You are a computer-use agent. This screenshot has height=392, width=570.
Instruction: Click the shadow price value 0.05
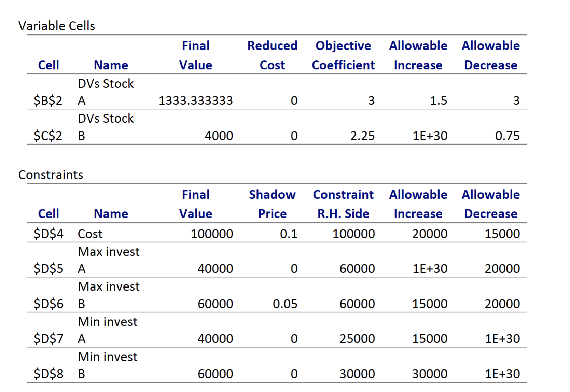click(285, 303)
